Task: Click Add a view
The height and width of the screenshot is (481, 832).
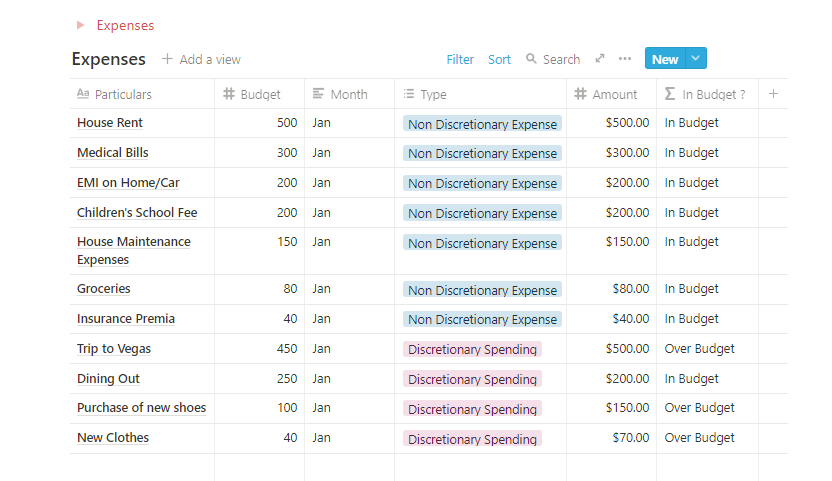Action: point(201,59)
